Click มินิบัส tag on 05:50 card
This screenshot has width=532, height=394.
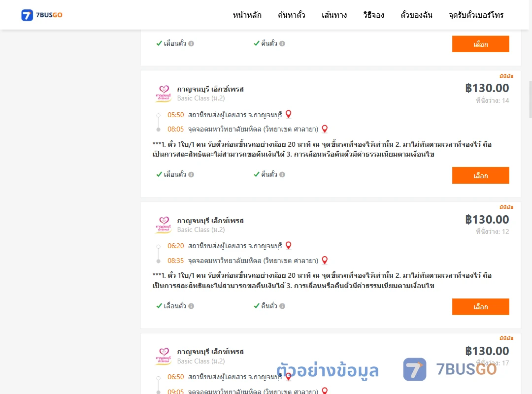click(x=506, y=76)
